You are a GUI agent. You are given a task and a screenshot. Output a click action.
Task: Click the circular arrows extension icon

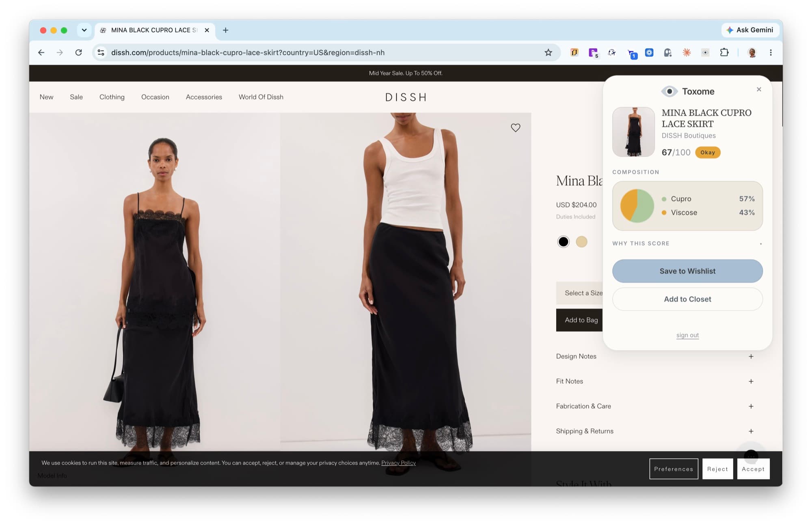[612, 52]
